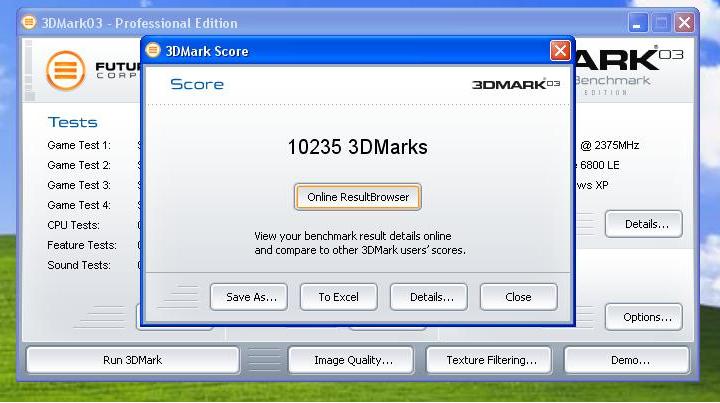
Task: Select the CPU Tests: label
Action: click(73, 225)
